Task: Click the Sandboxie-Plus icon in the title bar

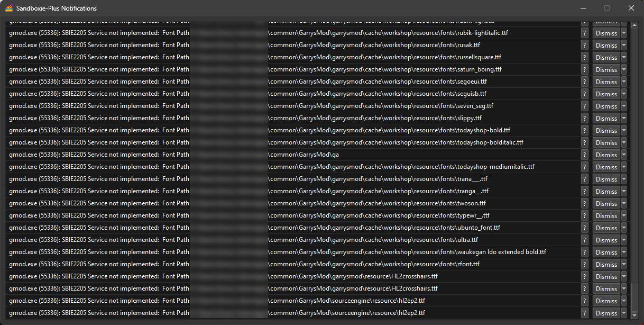Action: pos(9,8)
